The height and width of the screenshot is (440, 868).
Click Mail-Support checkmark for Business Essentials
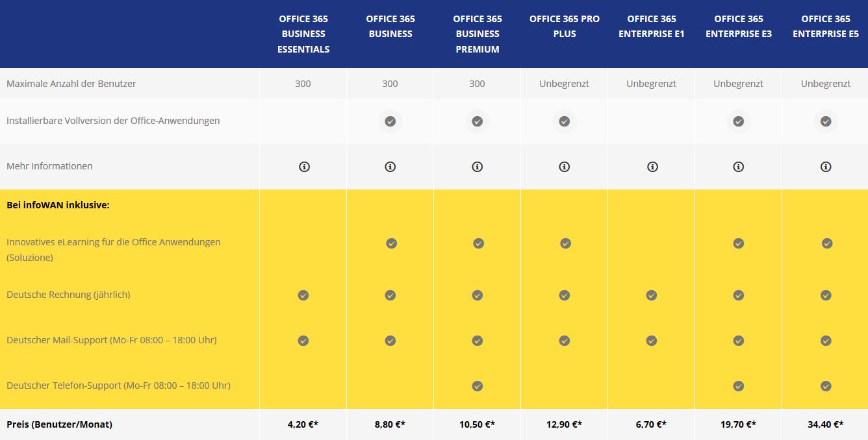point(303,341)
